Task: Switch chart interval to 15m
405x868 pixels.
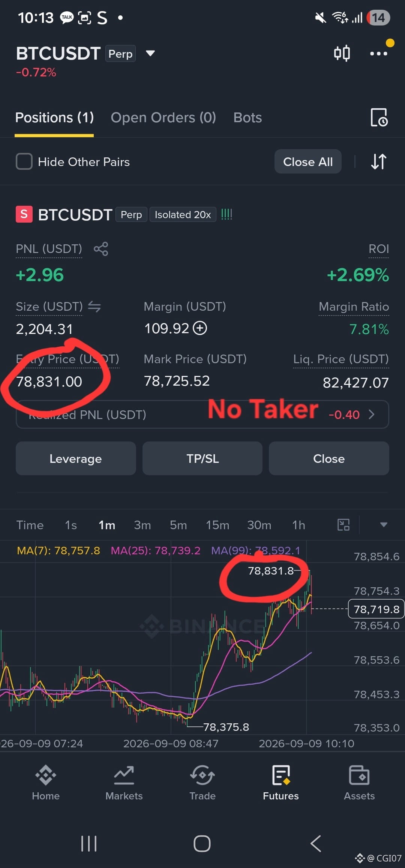Action: [x=217, y=525]
